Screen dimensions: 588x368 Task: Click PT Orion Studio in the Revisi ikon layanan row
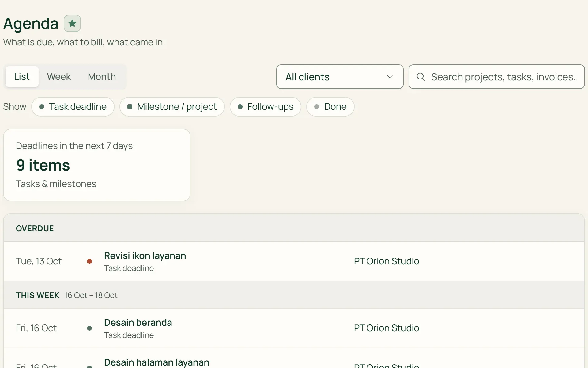tap(386, 261)
